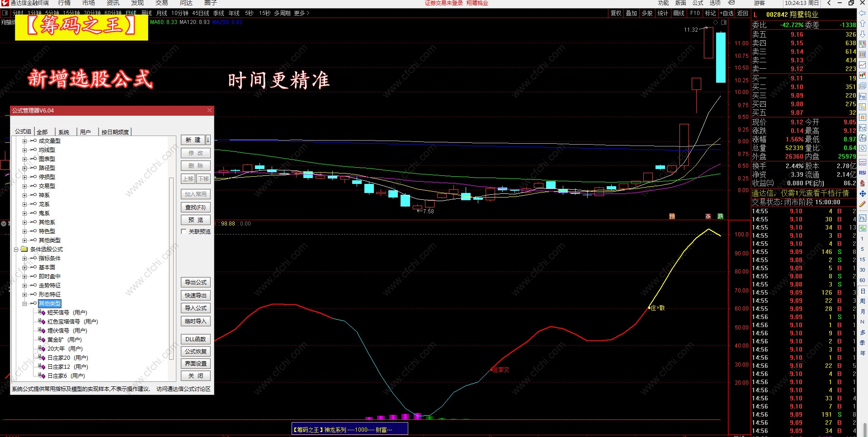Collapse the 条件选股公式 folder

[x=16, y=249]
